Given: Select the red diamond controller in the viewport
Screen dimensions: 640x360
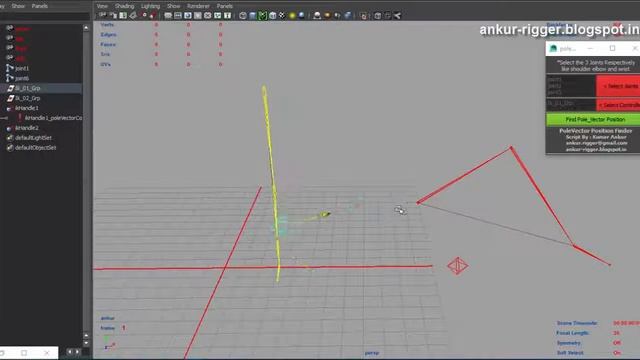Looking at the screenshot, I should [x=458, y=266].
